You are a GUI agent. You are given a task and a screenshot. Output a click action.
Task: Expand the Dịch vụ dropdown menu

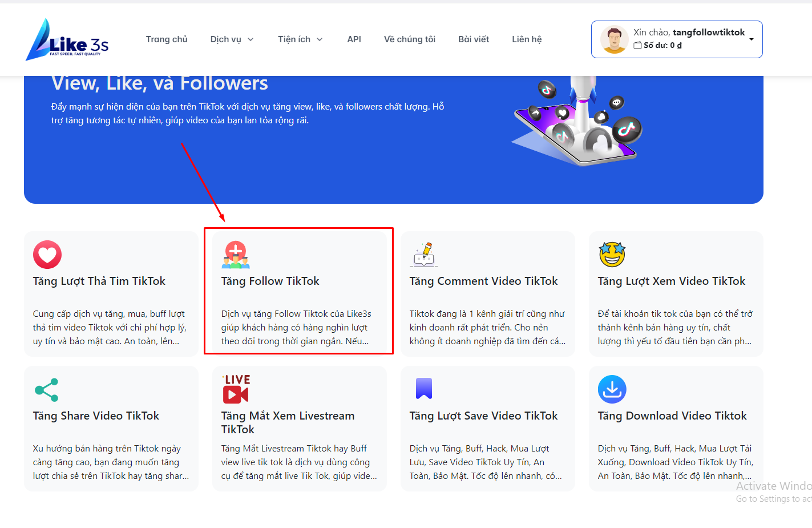click(x=232, y=39)
